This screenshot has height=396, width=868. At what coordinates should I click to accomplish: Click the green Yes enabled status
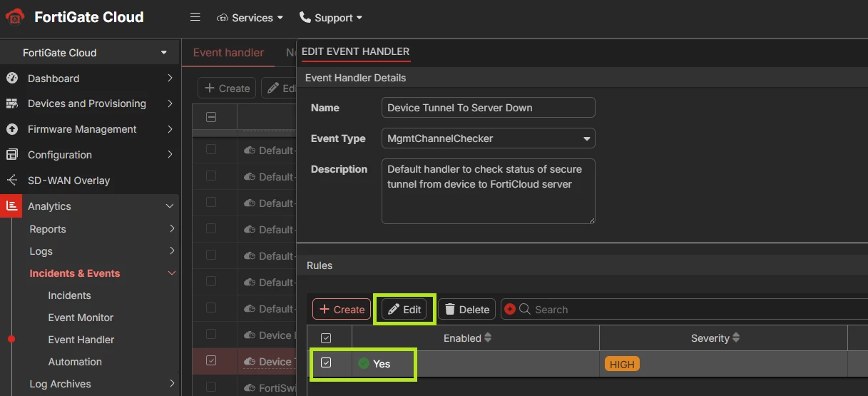pyautogui.click(x=374, y=364)
